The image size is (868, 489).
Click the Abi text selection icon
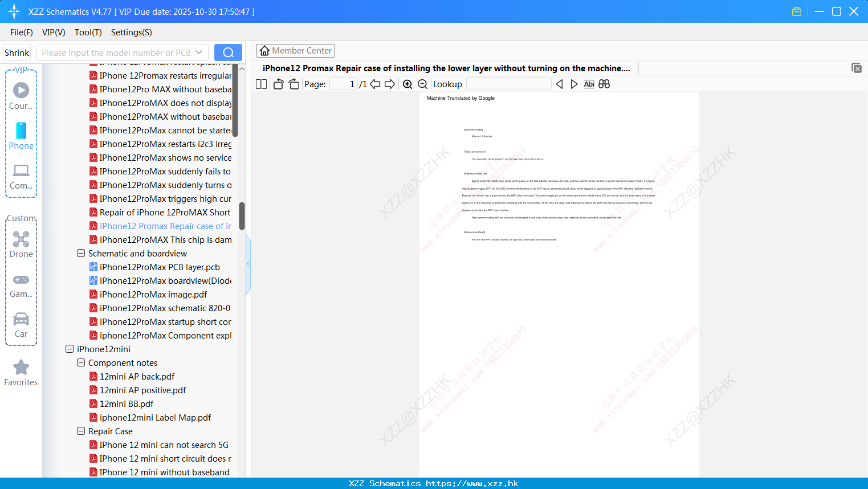(x=589, y=84)
